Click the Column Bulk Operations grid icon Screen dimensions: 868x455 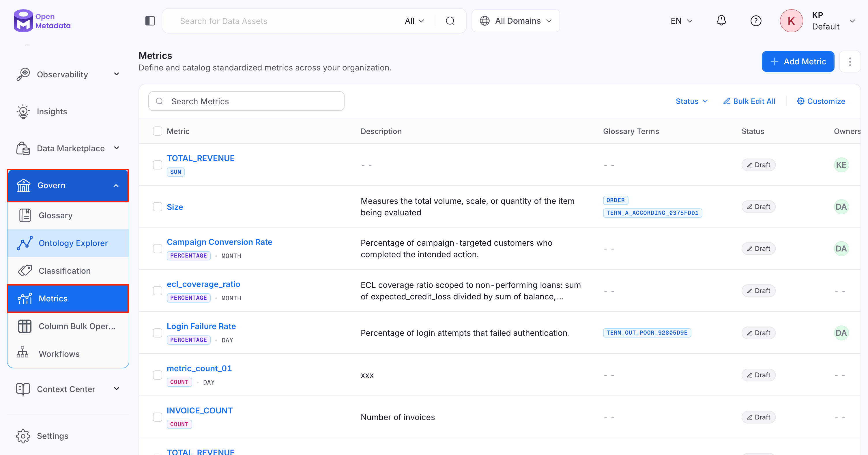tap(25, 326)
